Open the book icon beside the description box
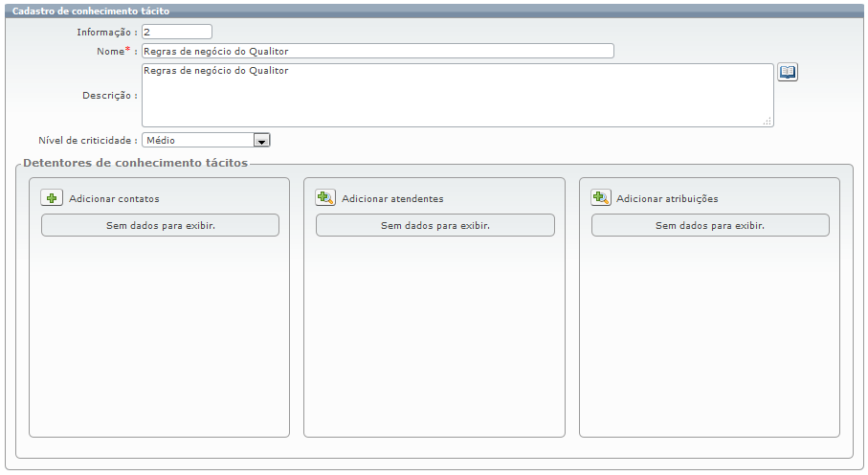The image size is (868, 475). point(787,73)
